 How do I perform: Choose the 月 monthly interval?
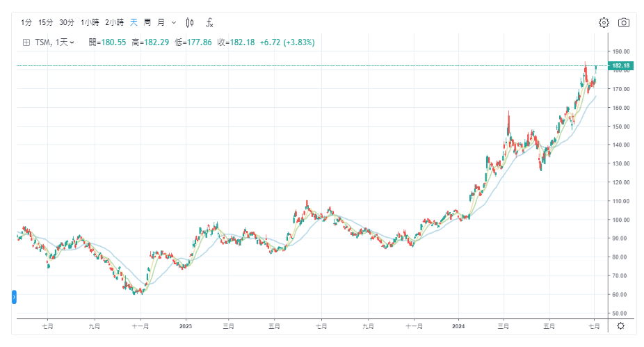[161, 22]
